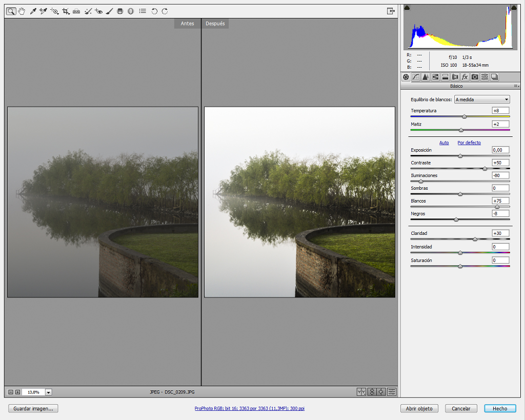Image resolution: width=525 pixels, height=420 pixels.
Task: Select the Red Eye Removal tool
Action: 98,11
